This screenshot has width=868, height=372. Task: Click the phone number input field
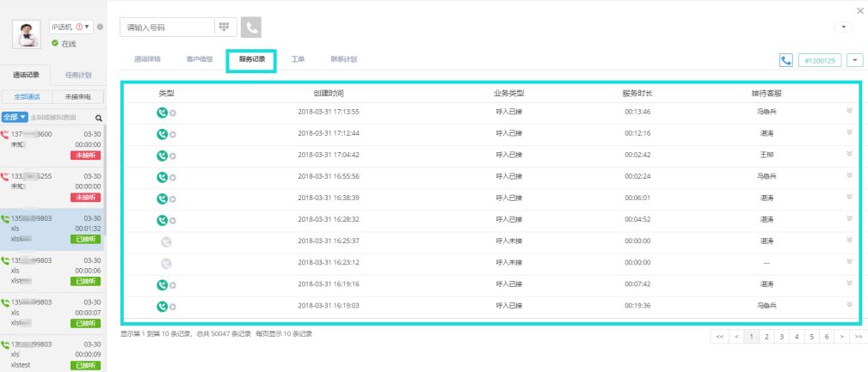[x=167, y=27]
